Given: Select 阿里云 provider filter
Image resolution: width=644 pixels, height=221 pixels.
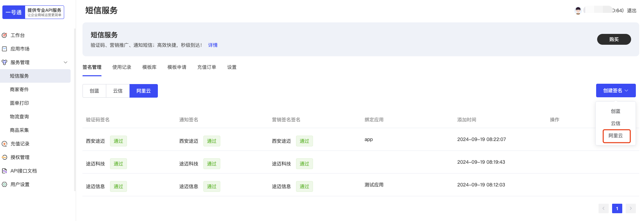Looking at the screenshot, I should coord(144,91).
